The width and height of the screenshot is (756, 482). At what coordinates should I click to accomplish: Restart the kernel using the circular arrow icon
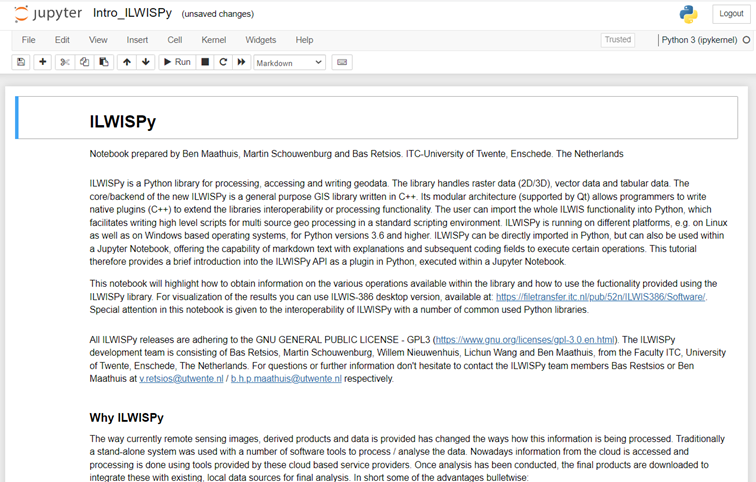coord(223,62)
